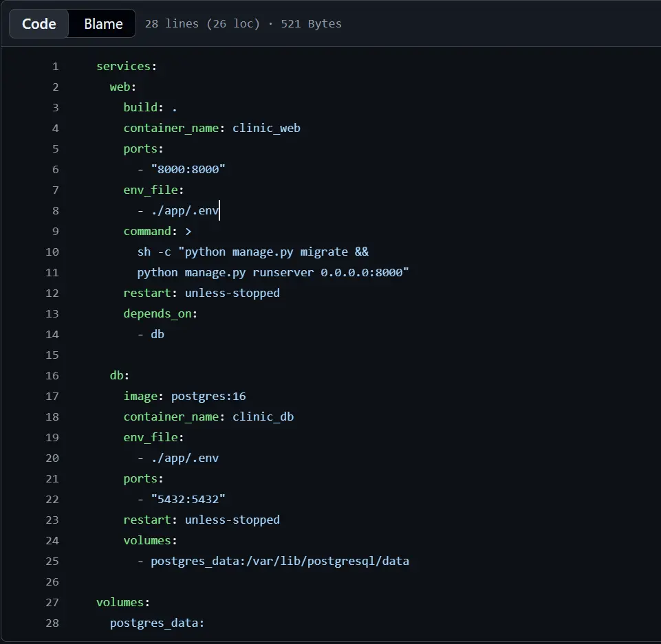Click the '521 Bytes' file size text
This screenshot has width=661, height=644.
pos(311,24)
